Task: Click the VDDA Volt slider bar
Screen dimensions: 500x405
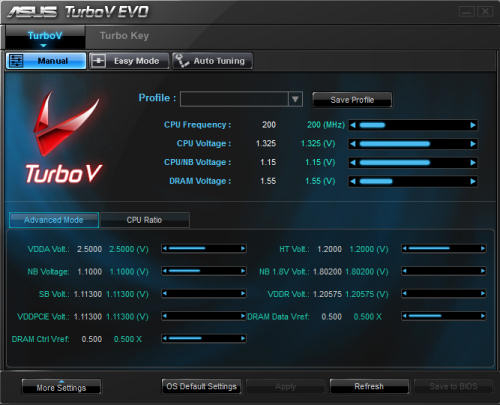Action: click(204, 248)
